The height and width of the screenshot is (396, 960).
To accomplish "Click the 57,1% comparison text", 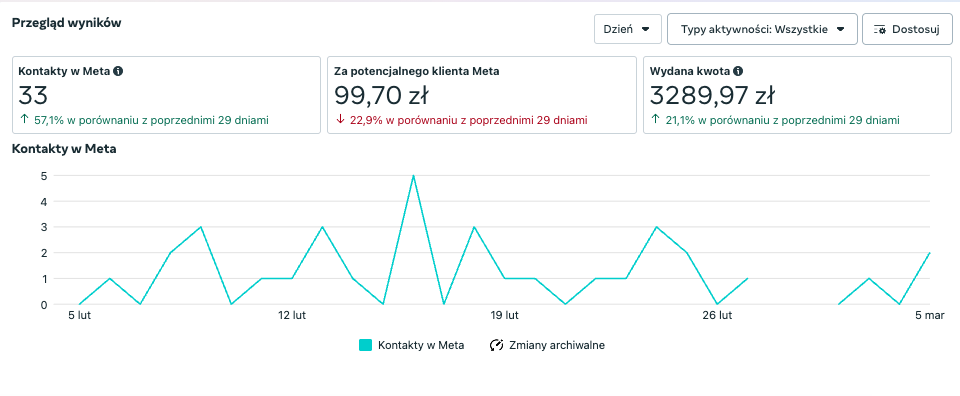I will [x=151, y=121].
